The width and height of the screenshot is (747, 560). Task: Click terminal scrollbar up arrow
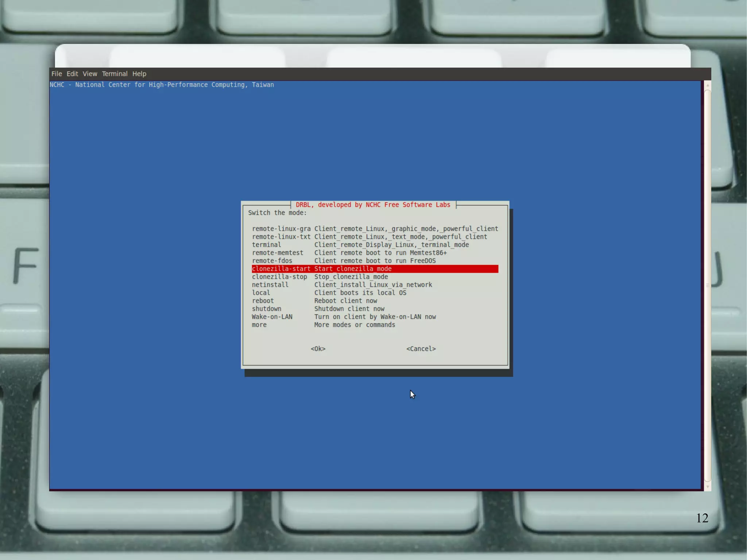click(x=708, y=85)
